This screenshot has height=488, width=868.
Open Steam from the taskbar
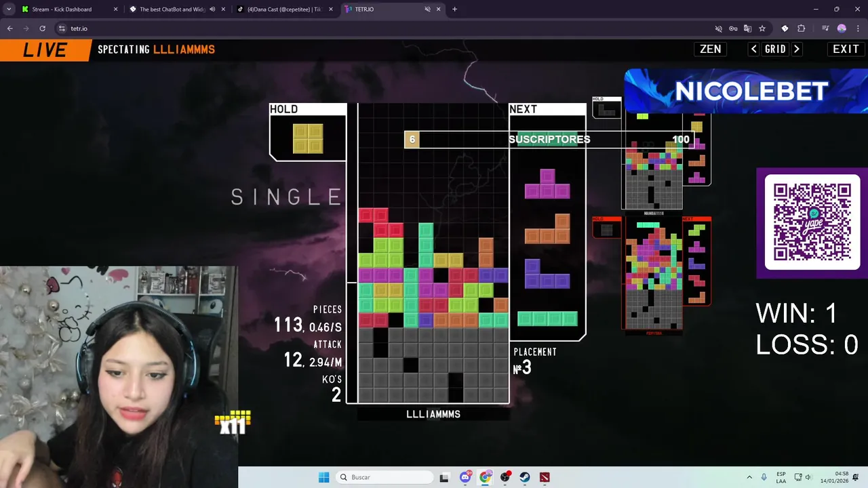pos(525,477)
